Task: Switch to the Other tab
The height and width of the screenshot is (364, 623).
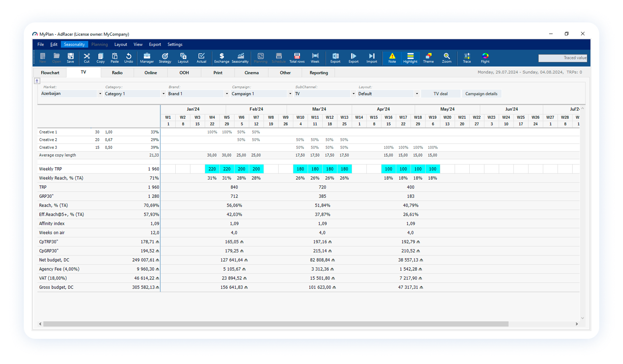Action: [285, 73]
